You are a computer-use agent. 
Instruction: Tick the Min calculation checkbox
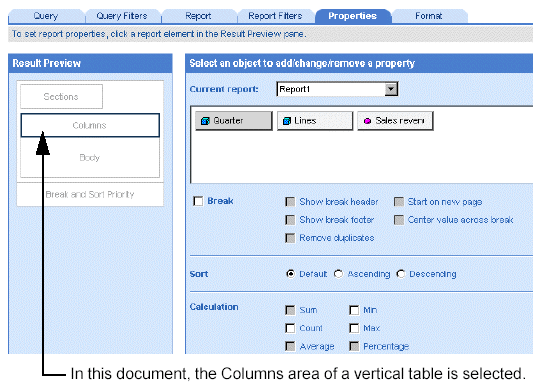click(354, 310)
